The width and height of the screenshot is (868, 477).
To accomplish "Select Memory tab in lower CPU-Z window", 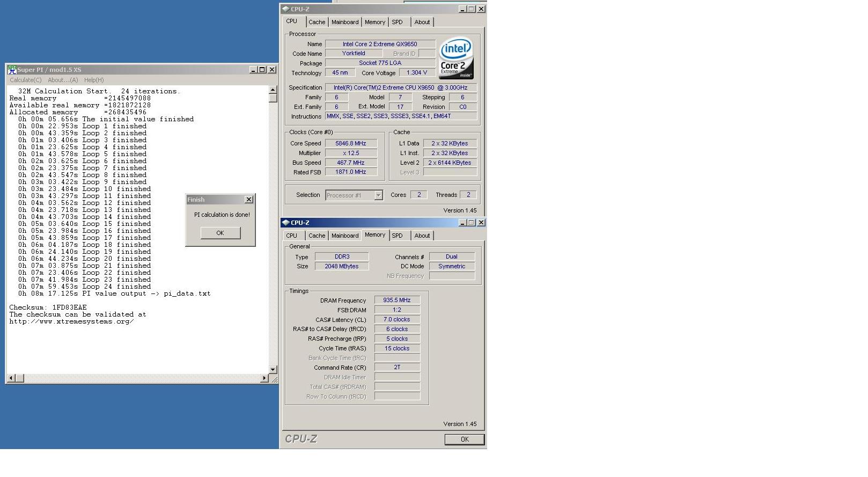I will point(375,235).
